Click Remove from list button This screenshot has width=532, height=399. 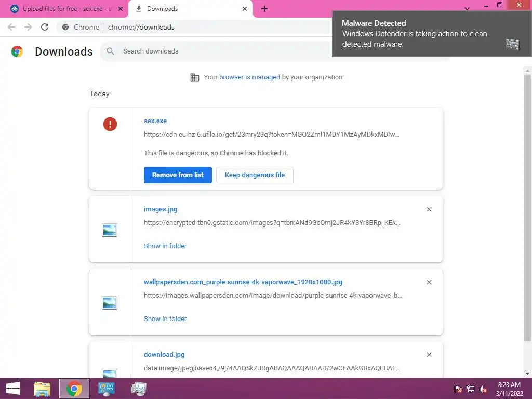tap(178, 175)
